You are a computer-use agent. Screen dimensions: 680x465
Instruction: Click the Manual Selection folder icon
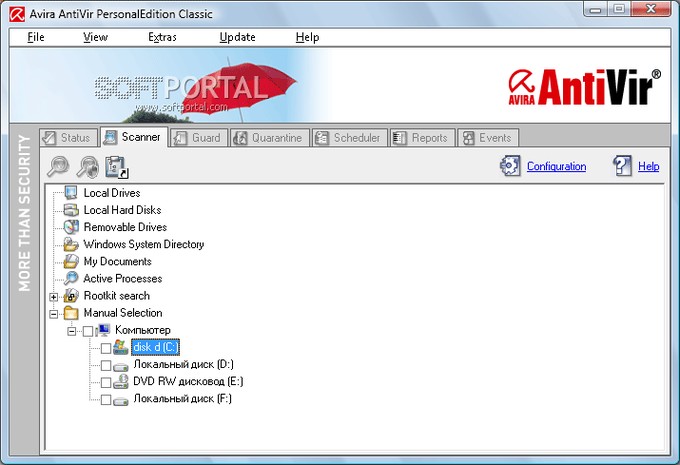(x=71, y=313)
